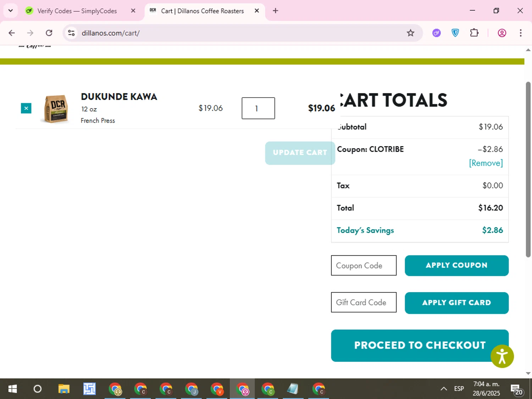The height and width of the screenshot is (399, 532).
Task: Expand the tab search dropdown
Action: click(x=11, y=11)
